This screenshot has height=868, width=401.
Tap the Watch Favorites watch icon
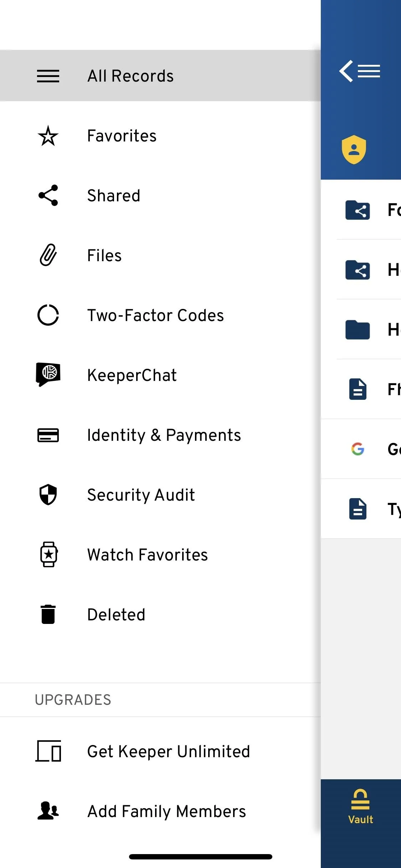[49, 554]
